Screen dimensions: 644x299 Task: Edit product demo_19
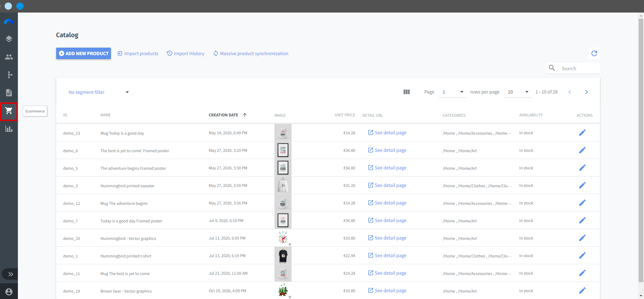582,290
